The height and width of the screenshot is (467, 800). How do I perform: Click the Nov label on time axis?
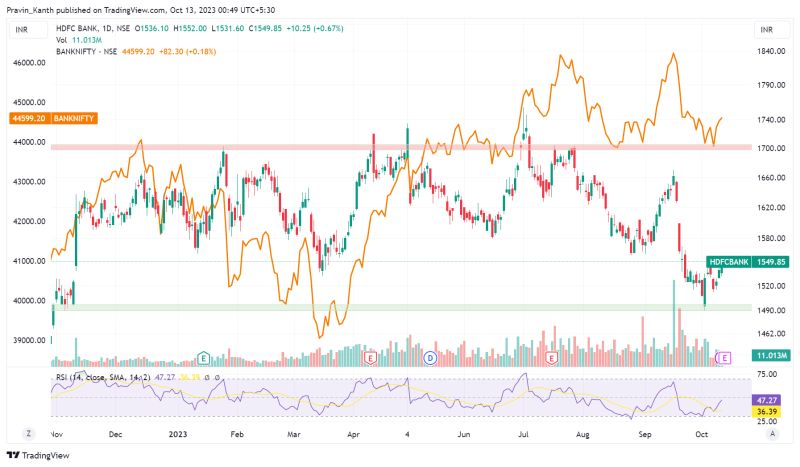57,434
